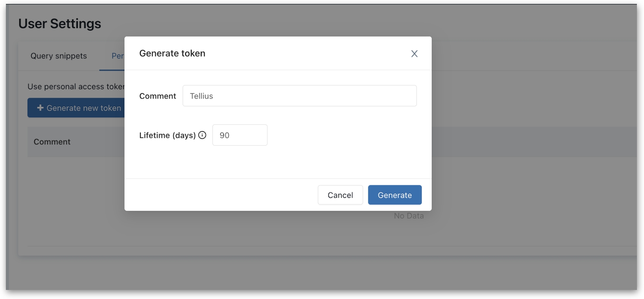Click the 'Generate new token' button label
The width and height of the screenshot is (644, 299).
pos(84,108)
